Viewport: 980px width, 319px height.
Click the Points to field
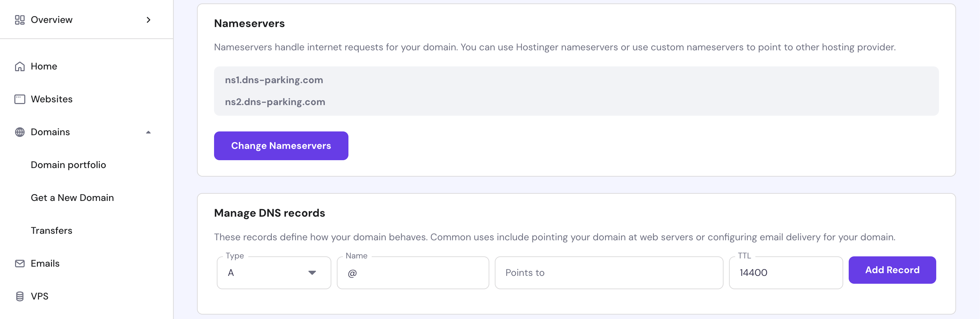pos(609,272)
